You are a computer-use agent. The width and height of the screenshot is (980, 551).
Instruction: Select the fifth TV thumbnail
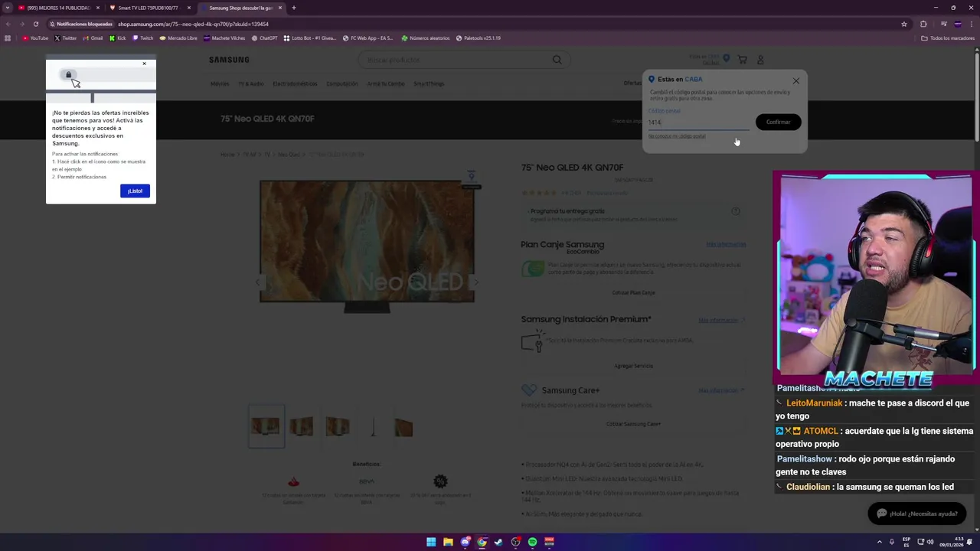click(x=403, y=426)
